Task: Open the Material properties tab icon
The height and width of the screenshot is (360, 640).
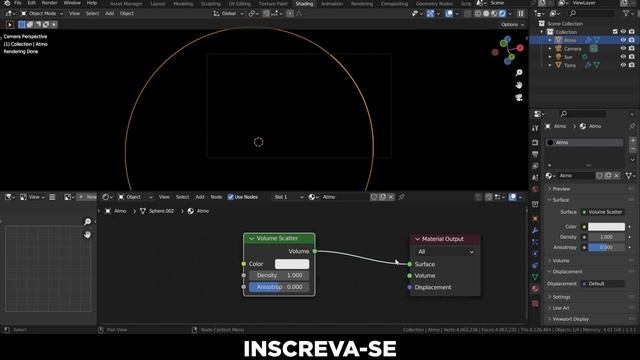Action: point(535,289)
